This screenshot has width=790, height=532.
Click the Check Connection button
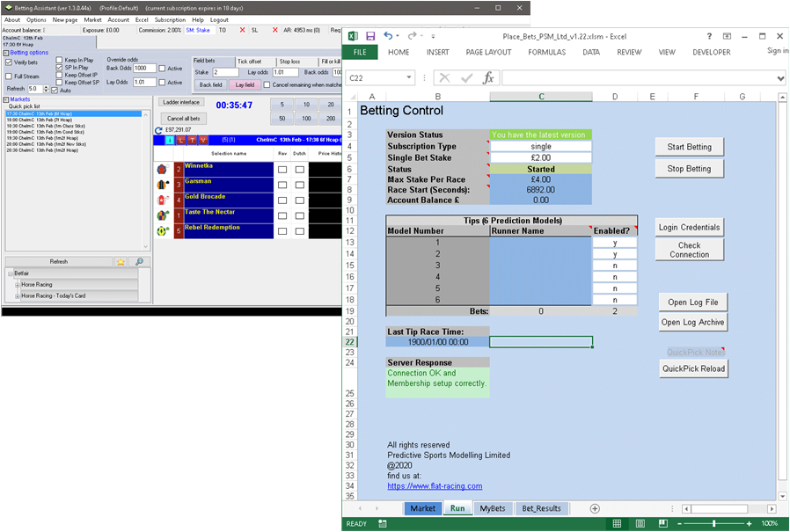[689, 250]
